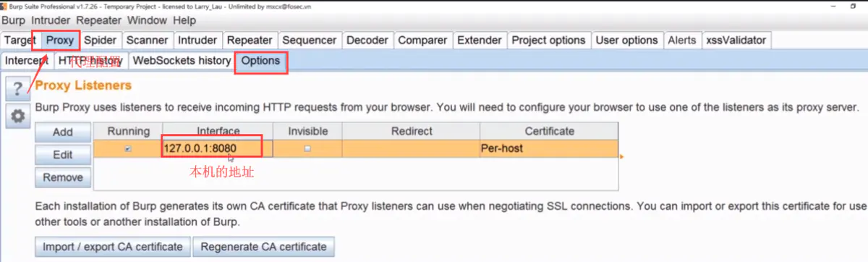The width and height of the screenshot is (868, 262).
Task: Open the Proxy Listeners settings gear
Action: 19,116
